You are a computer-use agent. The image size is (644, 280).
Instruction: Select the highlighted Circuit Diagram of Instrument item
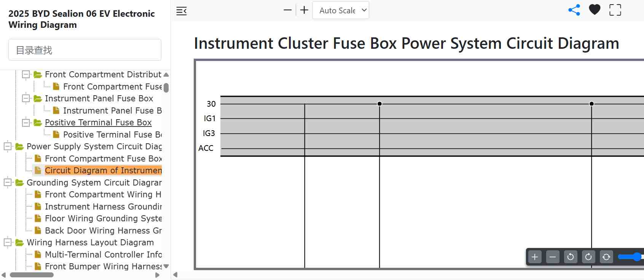click(103, 170)
